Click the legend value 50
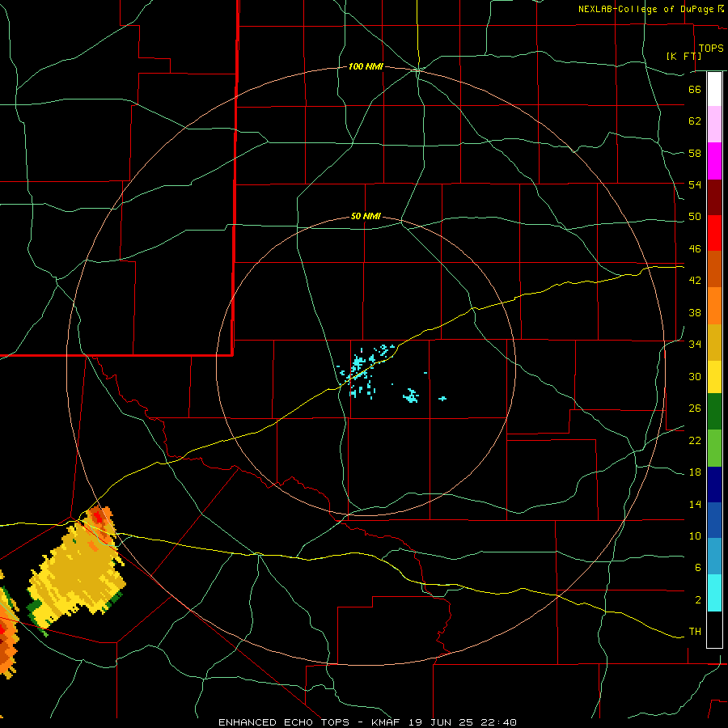The width and height of the screenshot is (728, 728). point(695,217)
